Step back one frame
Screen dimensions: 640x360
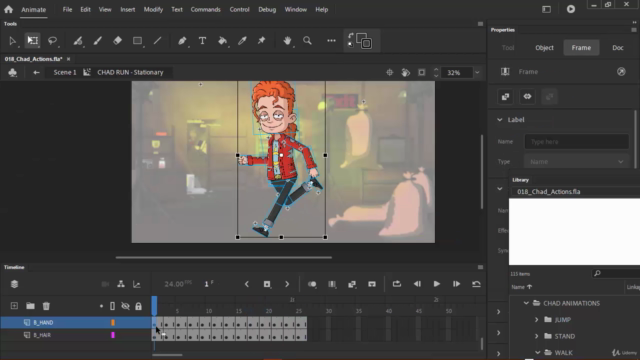point(417,284)
